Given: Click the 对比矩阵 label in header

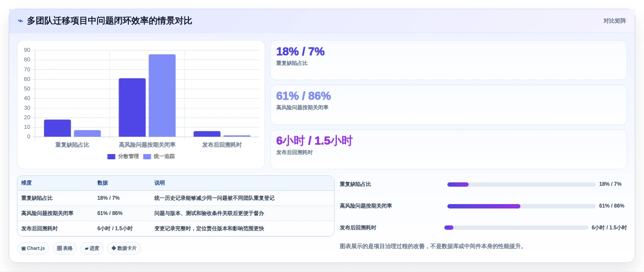Looking at the screenshot, I should point(614,21).
